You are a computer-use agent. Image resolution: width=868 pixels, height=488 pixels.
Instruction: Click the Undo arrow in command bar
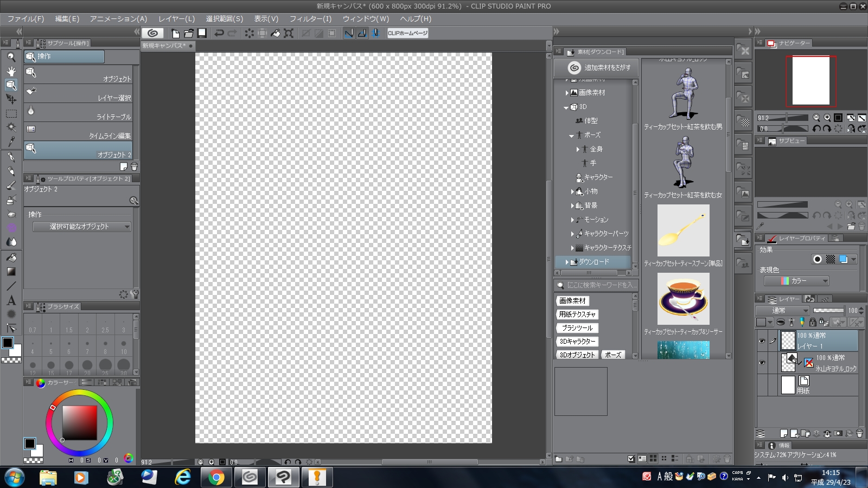[x=219, y=33]
